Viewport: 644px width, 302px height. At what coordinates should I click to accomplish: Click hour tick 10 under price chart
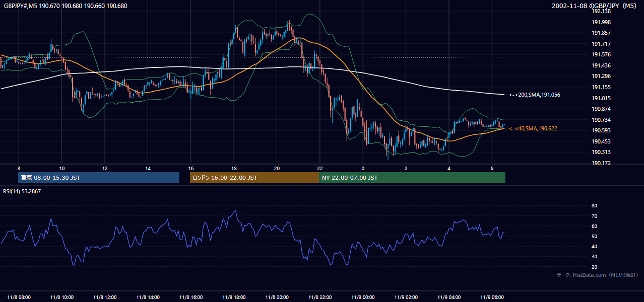(62, 168)
